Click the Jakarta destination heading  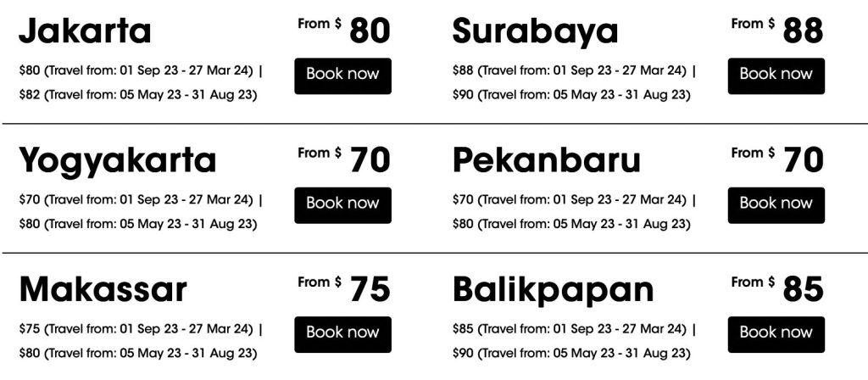pos(85,32)
